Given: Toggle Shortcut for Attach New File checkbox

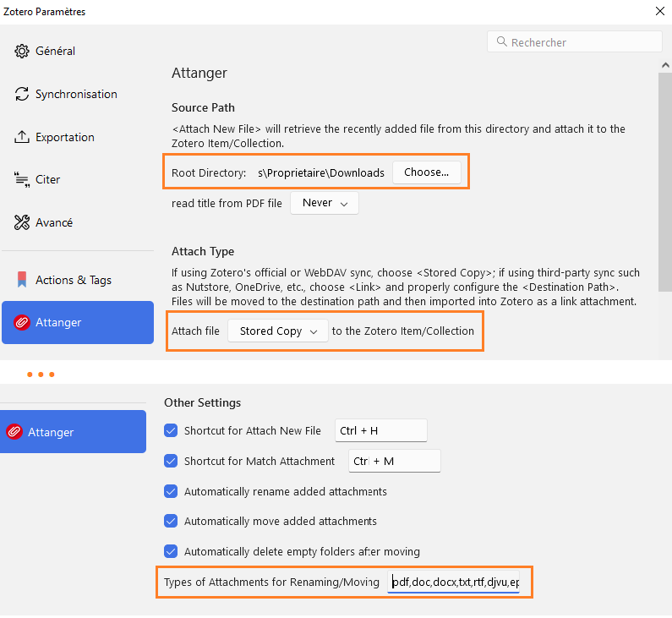Looking at the screenshot, I should 171,430.
